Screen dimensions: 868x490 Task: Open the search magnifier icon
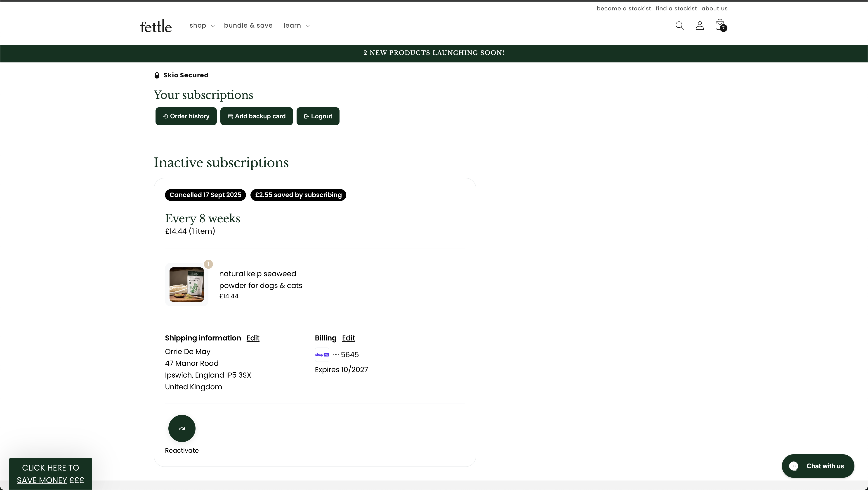coord(679,26)
